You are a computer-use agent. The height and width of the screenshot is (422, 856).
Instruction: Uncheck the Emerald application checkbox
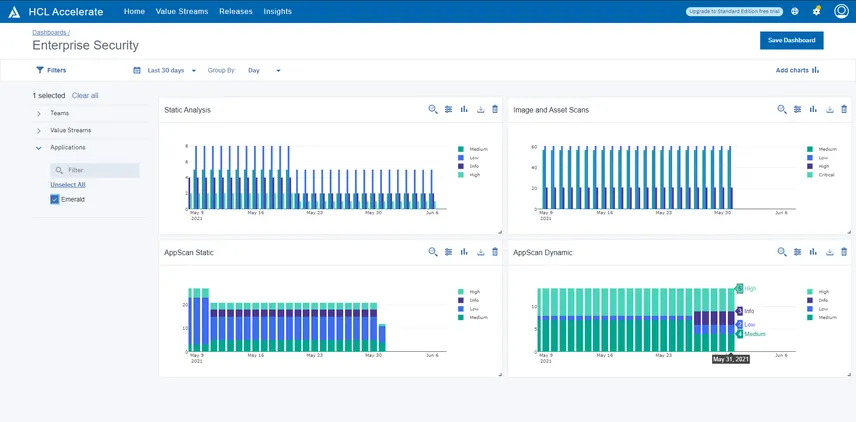(x=55, y=200)
